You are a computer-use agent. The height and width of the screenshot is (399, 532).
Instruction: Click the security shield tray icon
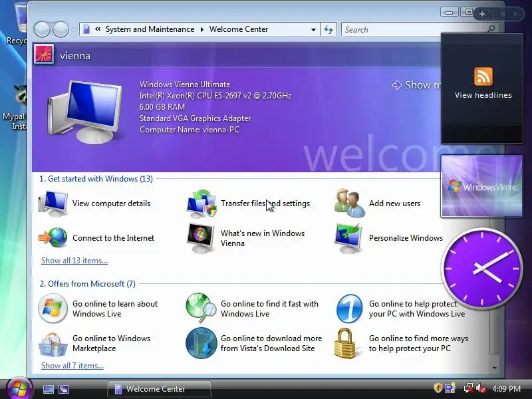(438, 388)
